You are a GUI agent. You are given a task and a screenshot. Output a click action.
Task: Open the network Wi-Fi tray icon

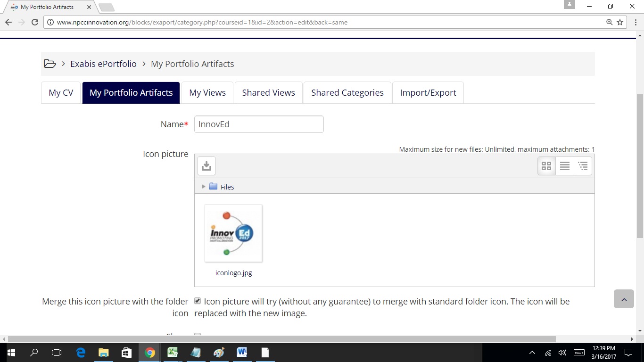click(x=548, y=353)
